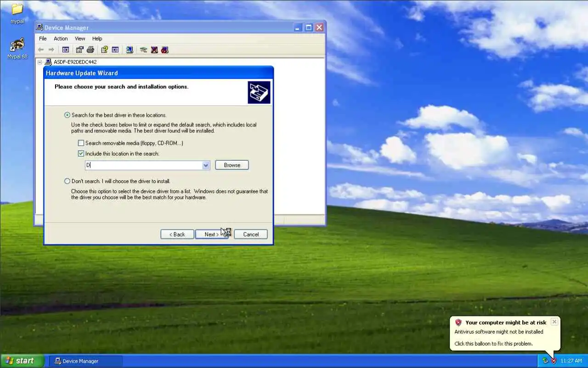Click Scan for hardware changes toolbar icon
This screenshot has width=588, height=368.
[130, 50]
